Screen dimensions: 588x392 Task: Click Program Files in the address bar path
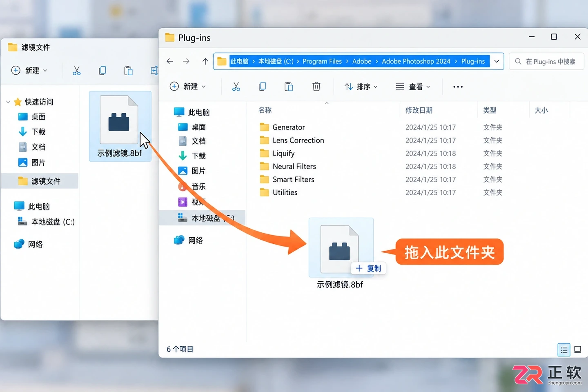click(322, 61)
